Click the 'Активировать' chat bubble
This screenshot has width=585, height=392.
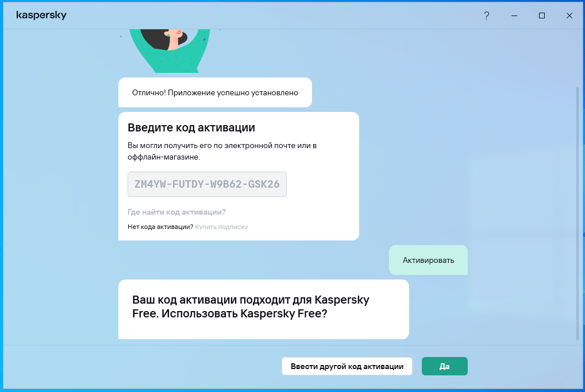428,260
